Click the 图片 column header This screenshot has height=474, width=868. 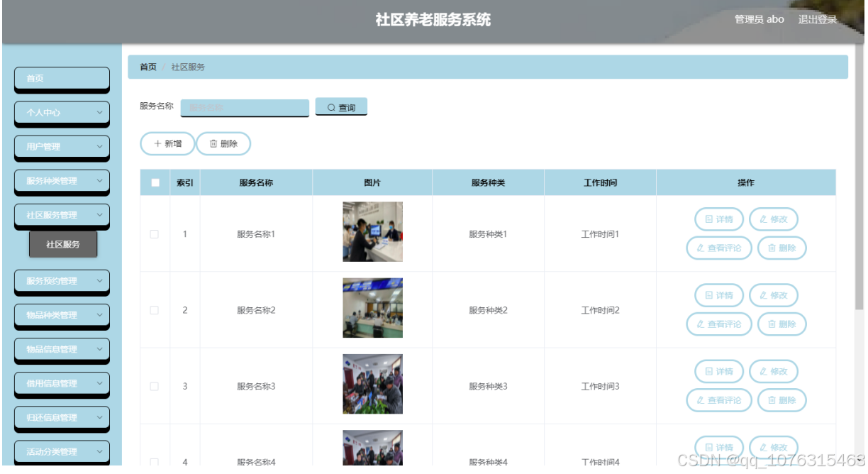click(372, 182)
